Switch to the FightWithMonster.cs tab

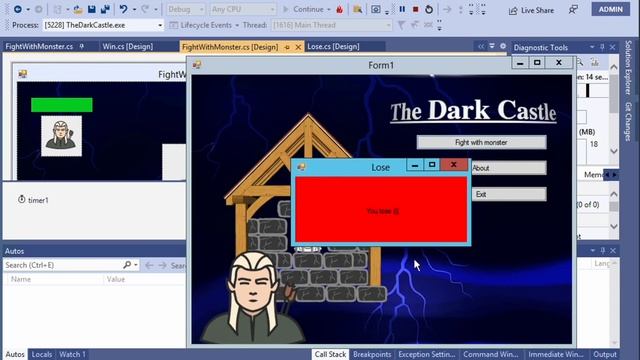[x=39, y=47]
